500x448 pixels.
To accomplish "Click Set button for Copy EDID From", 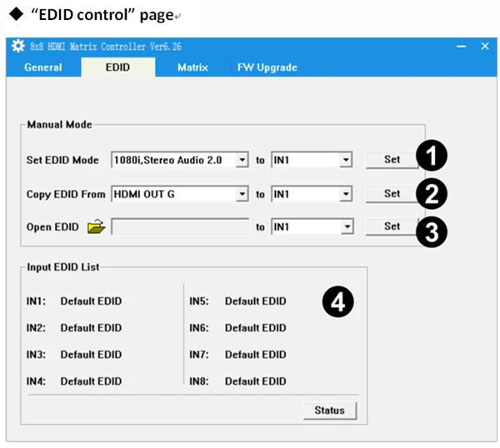I will click(x=392, y=193).
